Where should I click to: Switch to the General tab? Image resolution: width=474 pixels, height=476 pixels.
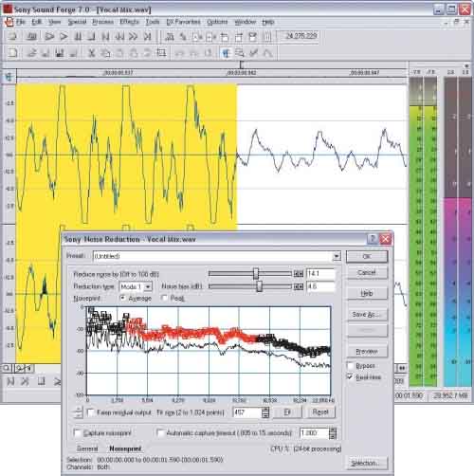point(87,449)
